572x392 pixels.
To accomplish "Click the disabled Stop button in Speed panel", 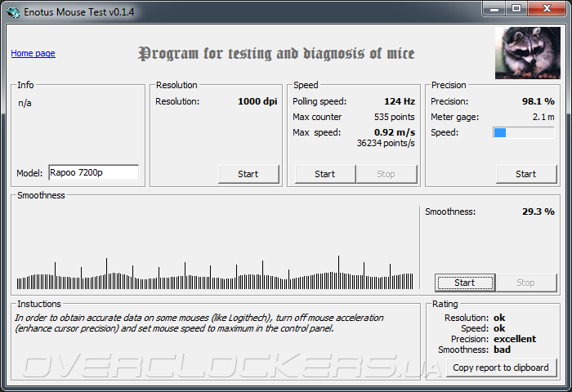I will [387, 174].
